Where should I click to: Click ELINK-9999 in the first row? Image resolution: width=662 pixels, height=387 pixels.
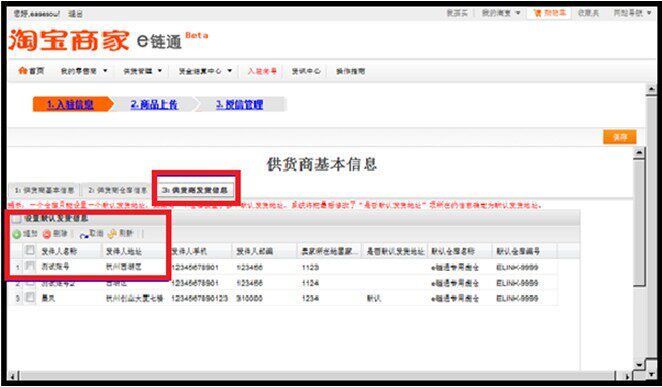(517, 268)
